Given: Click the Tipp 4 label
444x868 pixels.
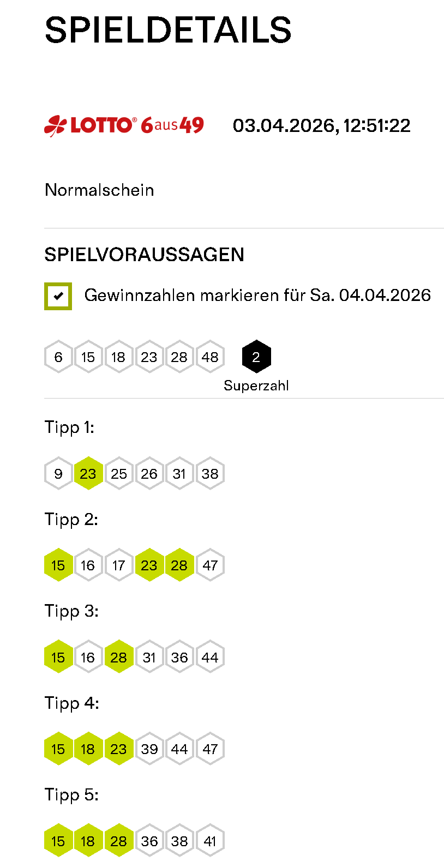Looking at the screenshot, I should point(71,703).
